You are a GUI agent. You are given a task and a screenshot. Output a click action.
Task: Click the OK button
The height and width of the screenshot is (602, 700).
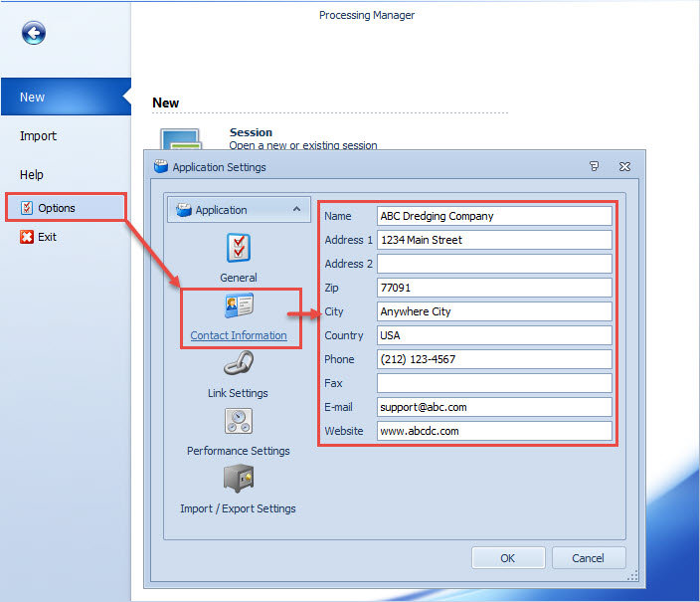pyautogui.click(x=508, y=558)
